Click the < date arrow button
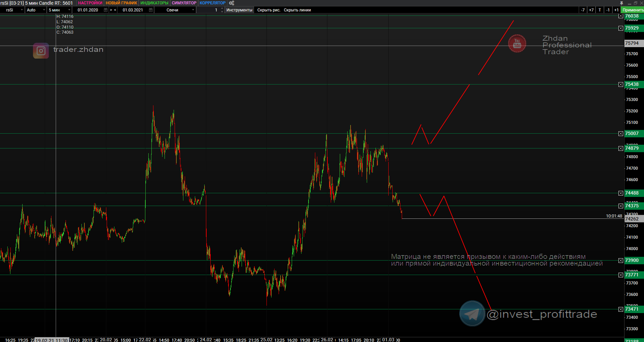The height and width of the screenshot is (342, 644). 115,10
